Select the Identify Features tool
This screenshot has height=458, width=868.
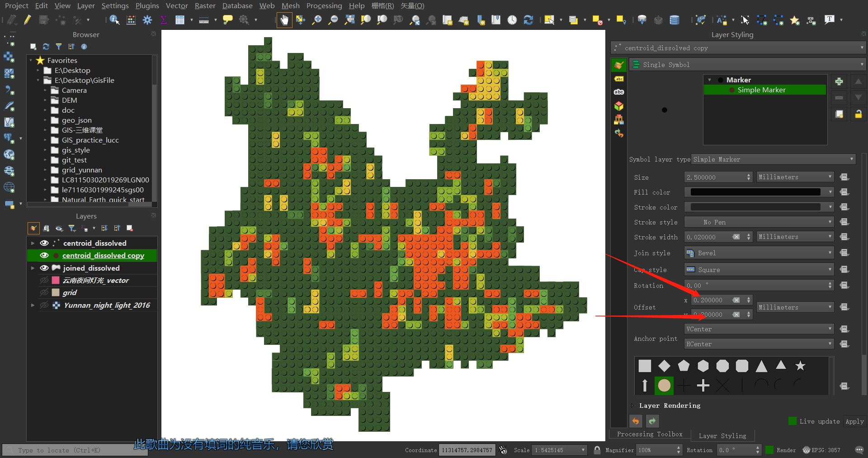(114, 20)
